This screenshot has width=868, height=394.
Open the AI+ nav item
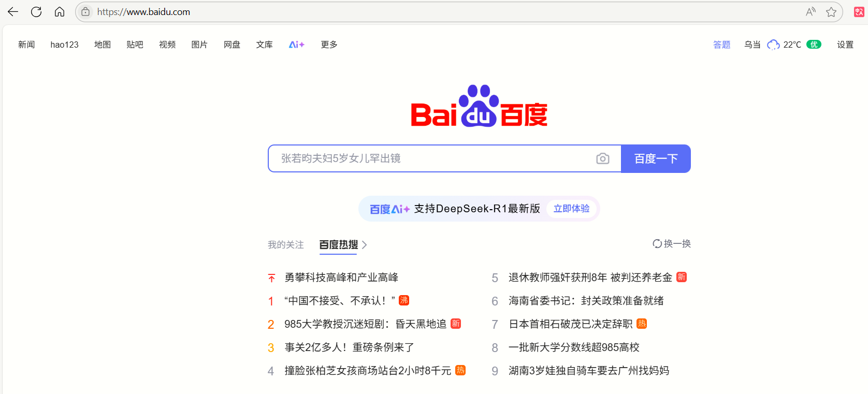[297, 45]
